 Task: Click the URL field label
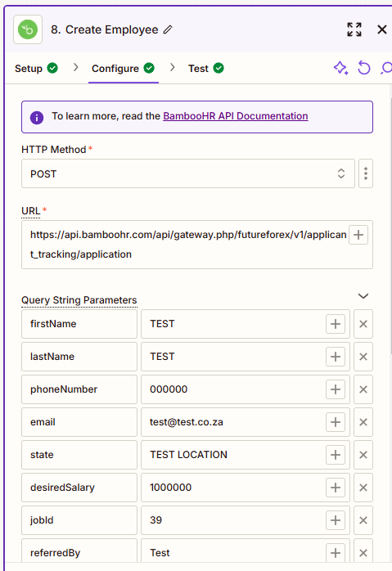30,211
